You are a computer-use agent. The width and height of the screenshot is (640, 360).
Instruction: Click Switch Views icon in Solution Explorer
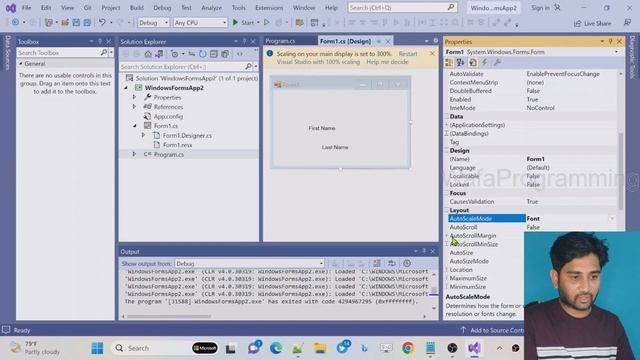(159, 54)
